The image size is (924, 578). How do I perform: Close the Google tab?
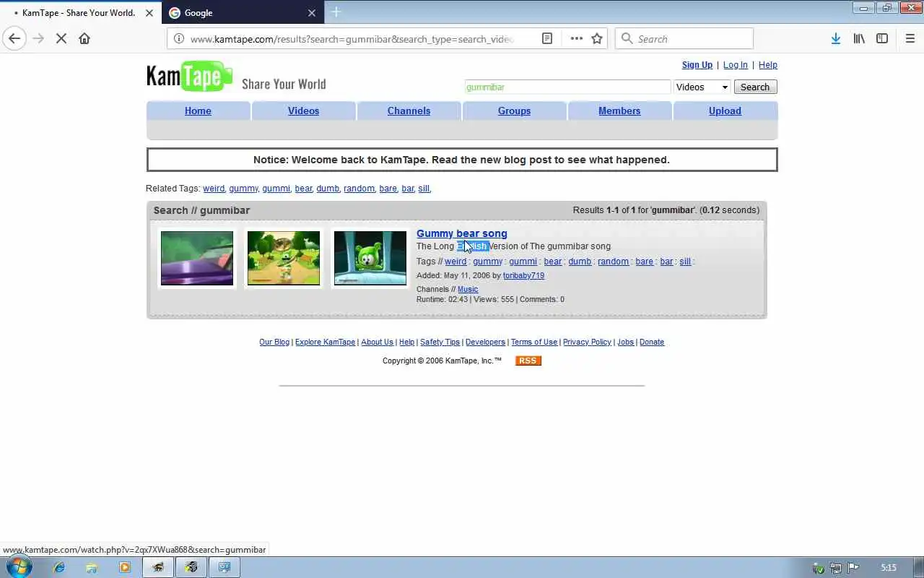click(x=312, y=13)
